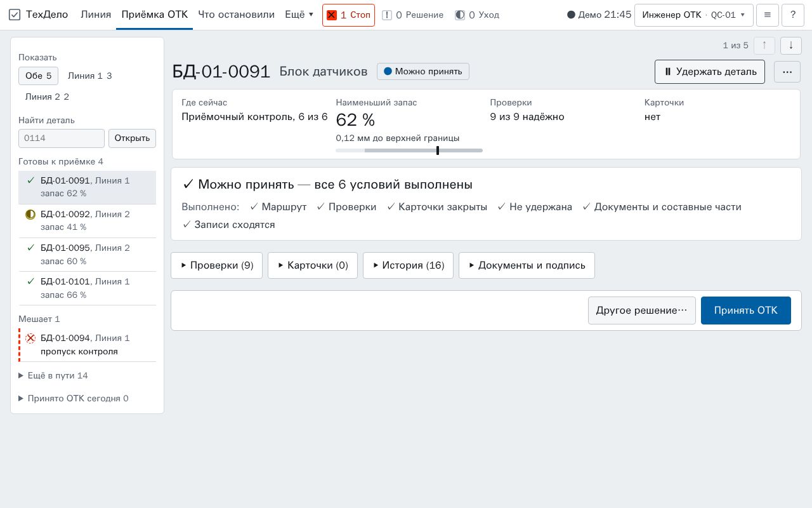The image size is (812, 508).
Task: Click the Принять ОТК button
Action: (x=746, y=311)
